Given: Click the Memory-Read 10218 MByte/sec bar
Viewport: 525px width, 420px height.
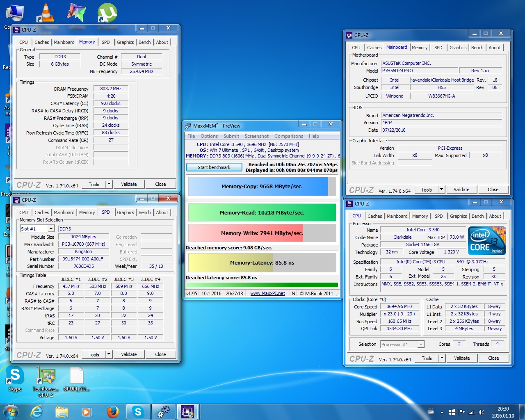Looking at the screenshot, I should pyautogui.click(x=262, y=212).
